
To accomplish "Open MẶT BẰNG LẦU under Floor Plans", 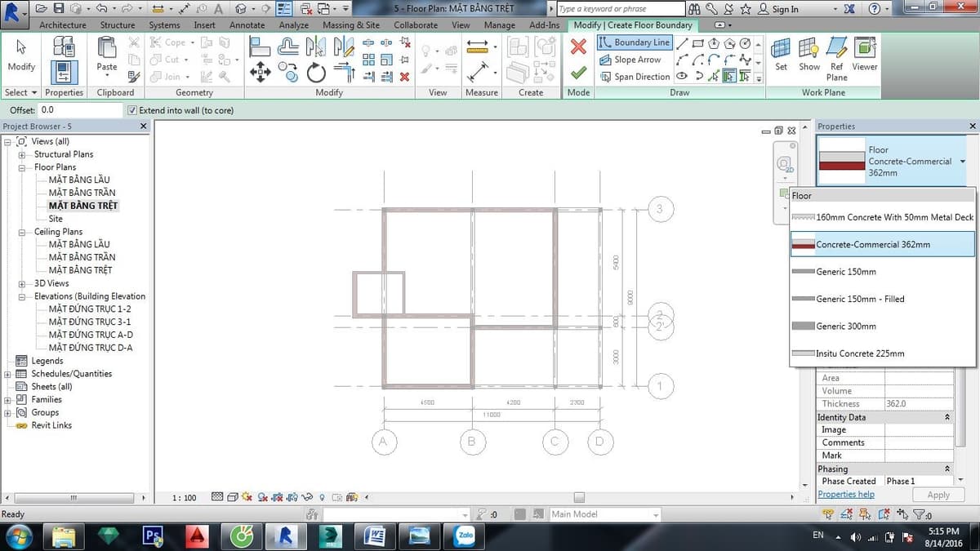I will 79,180.
